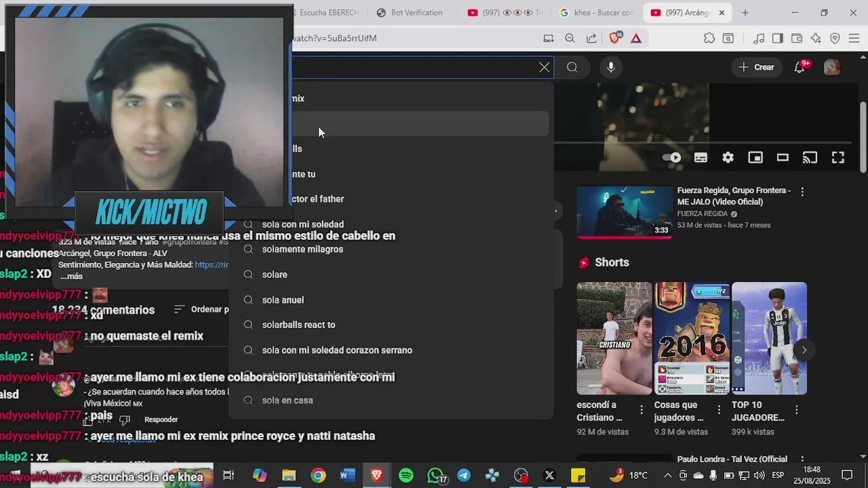Open the FUERZA REGIDA channel link
Image resolution: width=868 pixels, height=488 pixels.
point(703,213)
